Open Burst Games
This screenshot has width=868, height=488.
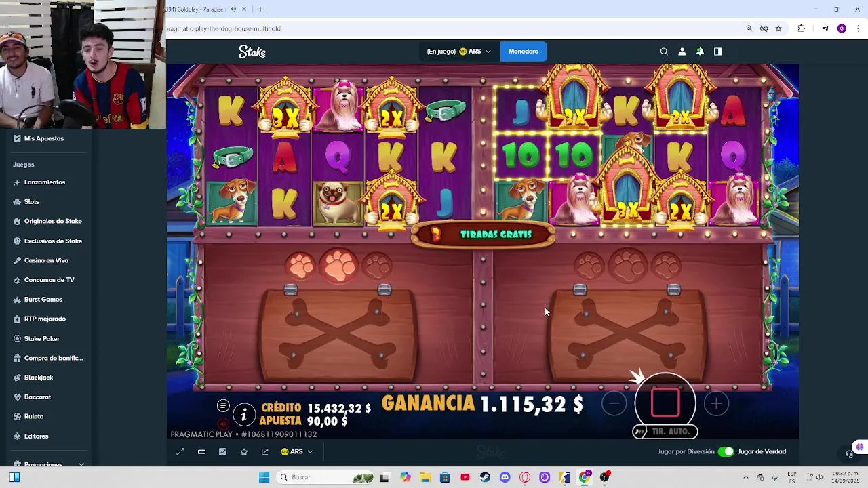[x=43, y=300]
